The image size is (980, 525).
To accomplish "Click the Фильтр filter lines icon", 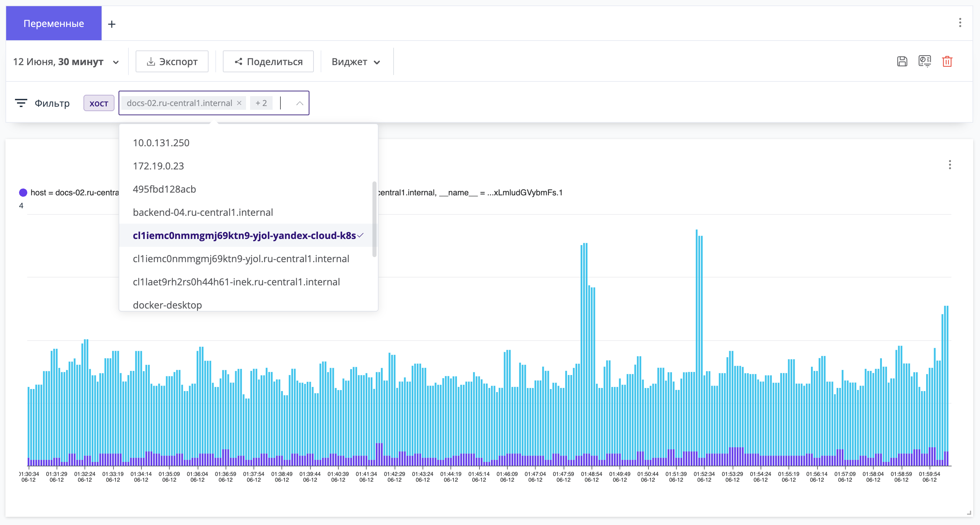I will click(21, 103).
